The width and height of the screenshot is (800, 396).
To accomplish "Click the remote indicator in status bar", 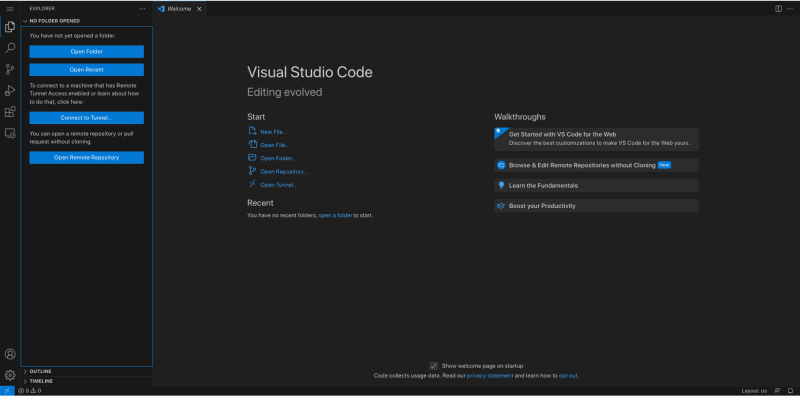I will 7,391.
